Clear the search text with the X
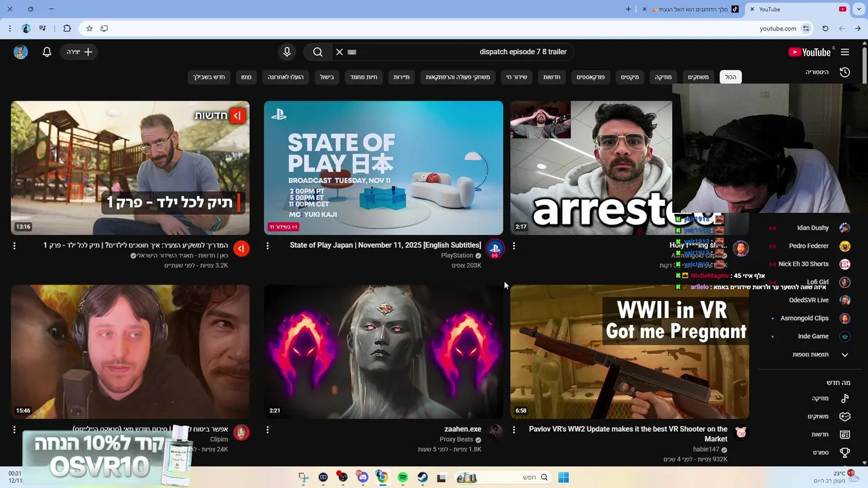This screenshot has width=868, height=488. coord(340,52)
